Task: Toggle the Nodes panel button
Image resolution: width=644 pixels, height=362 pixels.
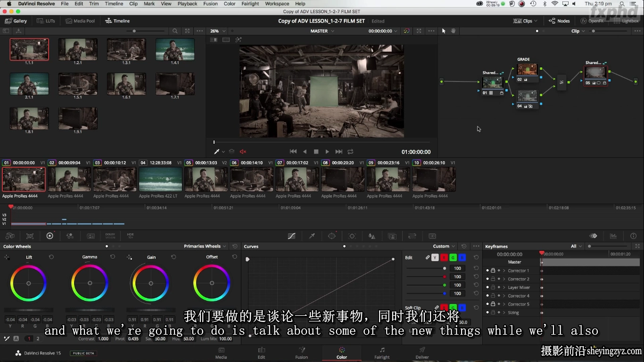Action: point(560,21)
